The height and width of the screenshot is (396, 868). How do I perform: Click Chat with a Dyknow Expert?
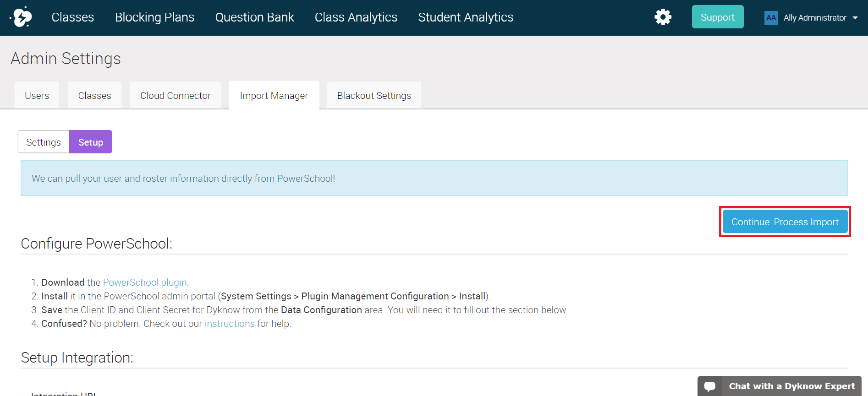[780, 386]
